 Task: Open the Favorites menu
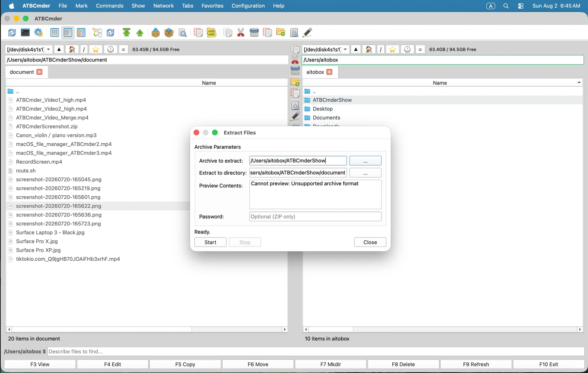click(213, 6)
